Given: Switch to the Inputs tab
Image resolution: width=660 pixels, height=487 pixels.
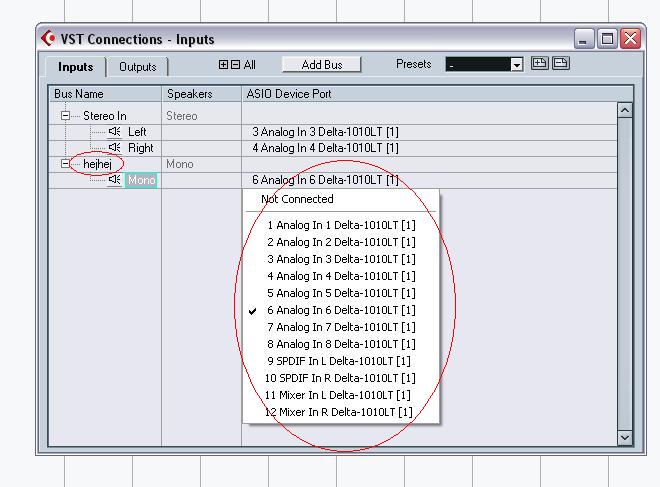Looking at the screenshot, I should click(75, 67).
